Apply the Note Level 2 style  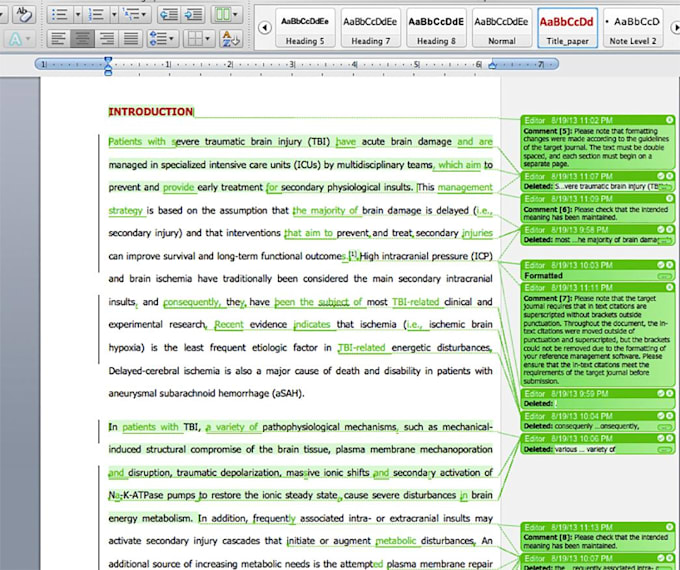(x=633, y=27)
